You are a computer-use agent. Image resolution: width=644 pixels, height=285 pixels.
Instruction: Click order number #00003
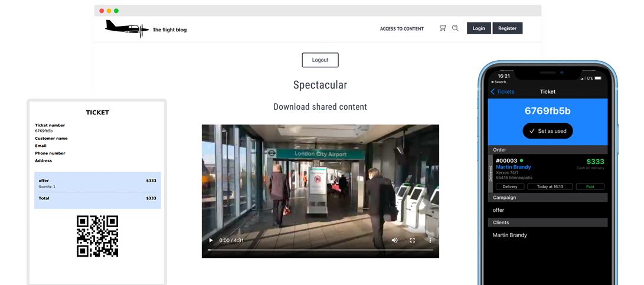coord(507,160)
